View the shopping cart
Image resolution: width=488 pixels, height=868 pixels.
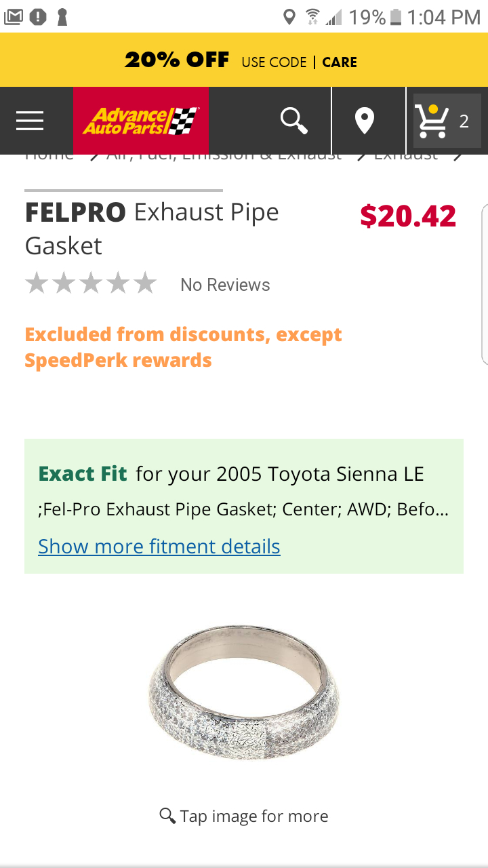tap(445, 121)
